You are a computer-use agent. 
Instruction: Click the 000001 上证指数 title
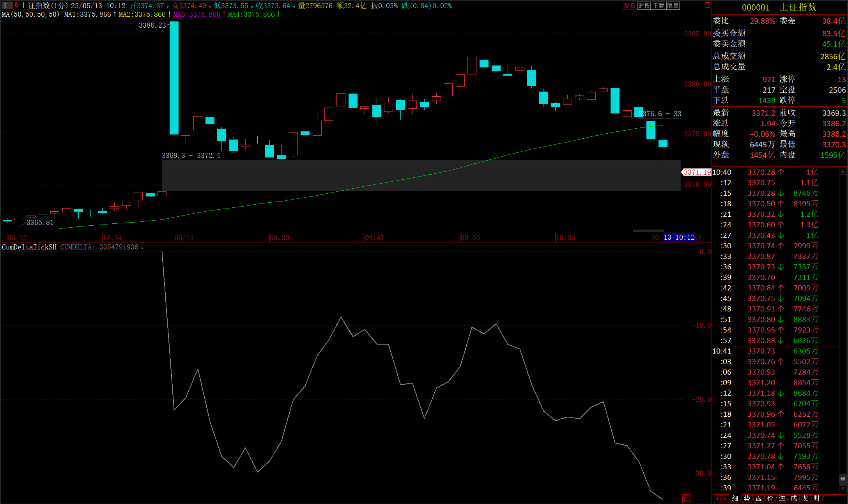point(779,7)
